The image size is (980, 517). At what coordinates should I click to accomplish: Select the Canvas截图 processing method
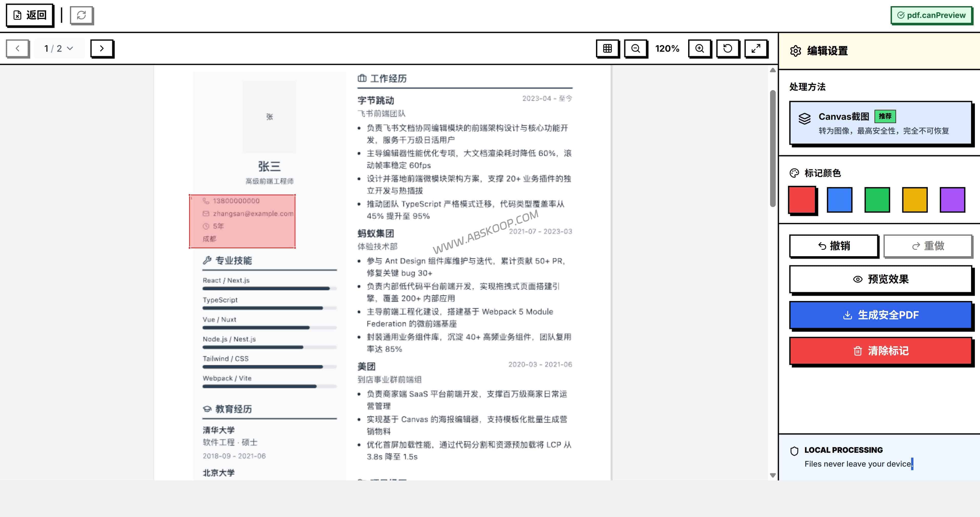click(x=880, y=123)
